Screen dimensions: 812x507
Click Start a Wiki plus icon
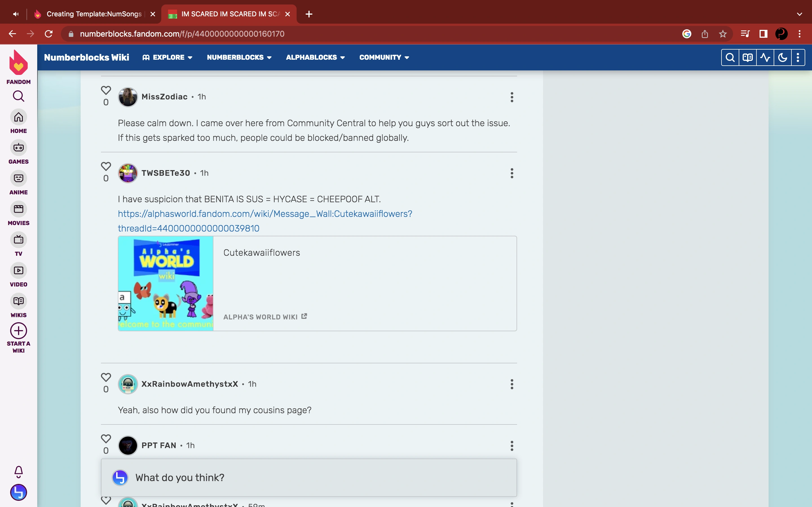18,331
